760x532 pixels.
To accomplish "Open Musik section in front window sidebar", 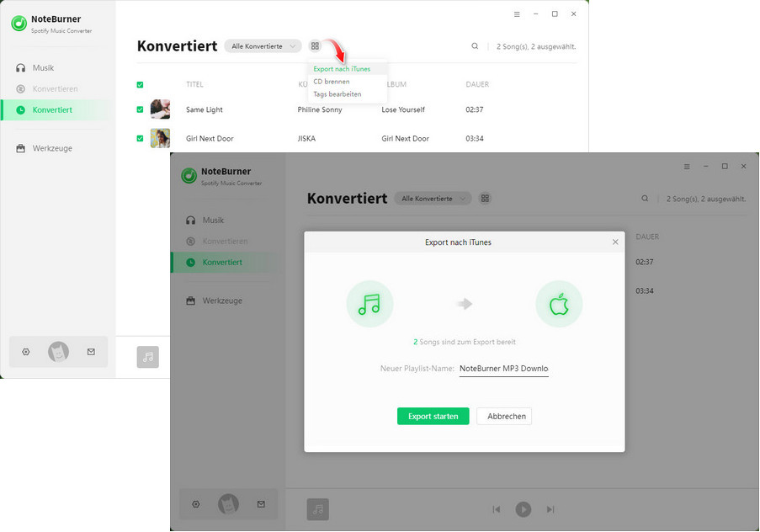I will pyautogui.click(x=213, y=221).
